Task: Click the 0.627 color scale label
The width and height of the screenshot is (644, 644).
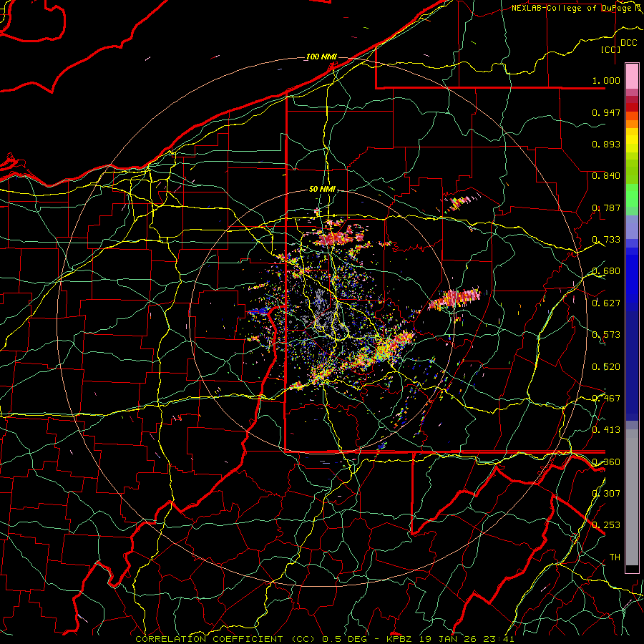Action: [606, 303]
